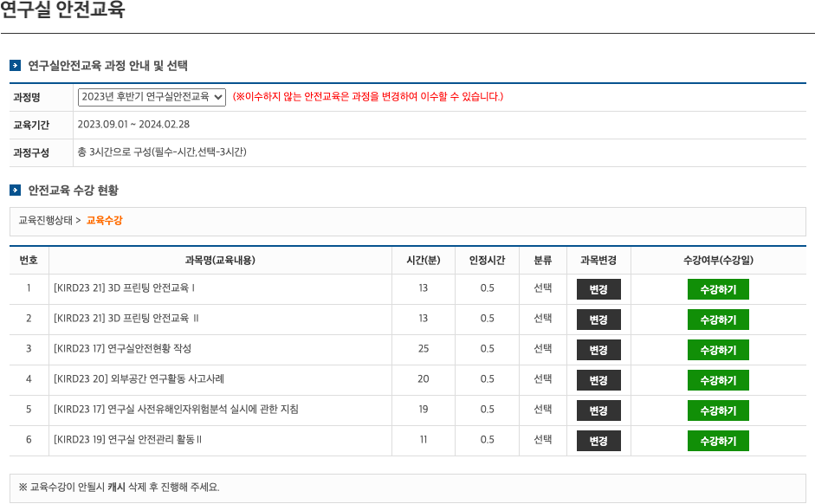The height and width of the screenshot is (504, 815).
Task: Click 변경 button for 사전유해인자위험분석 row
Action: point(598,410)
